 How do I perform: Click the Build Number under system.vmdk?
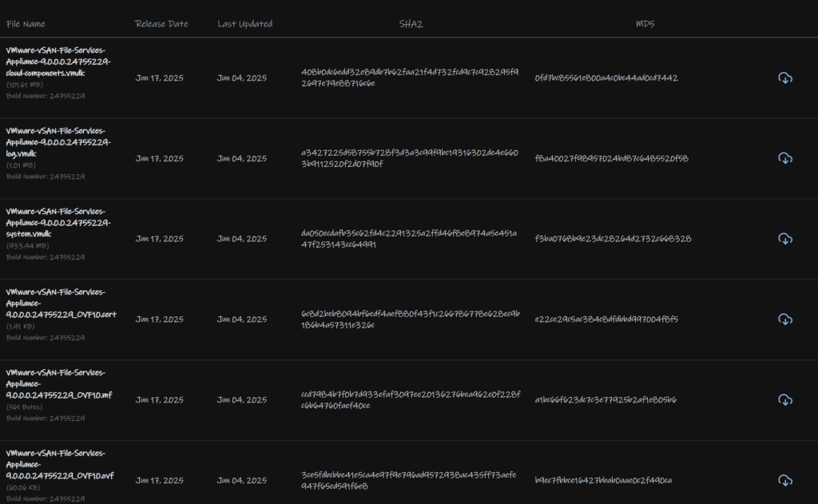(x=46, y=257)
